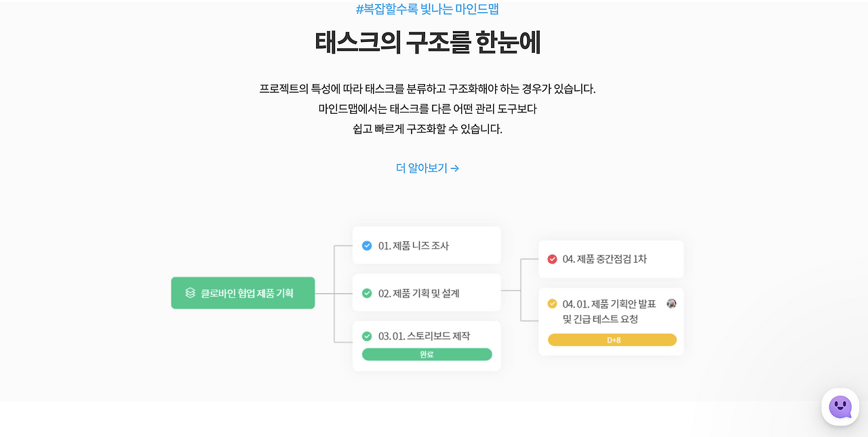The image size is (868, 437).
Task: Select 04.01. 제품 기획안 발표 card text
Action: (x=609, y=311)
